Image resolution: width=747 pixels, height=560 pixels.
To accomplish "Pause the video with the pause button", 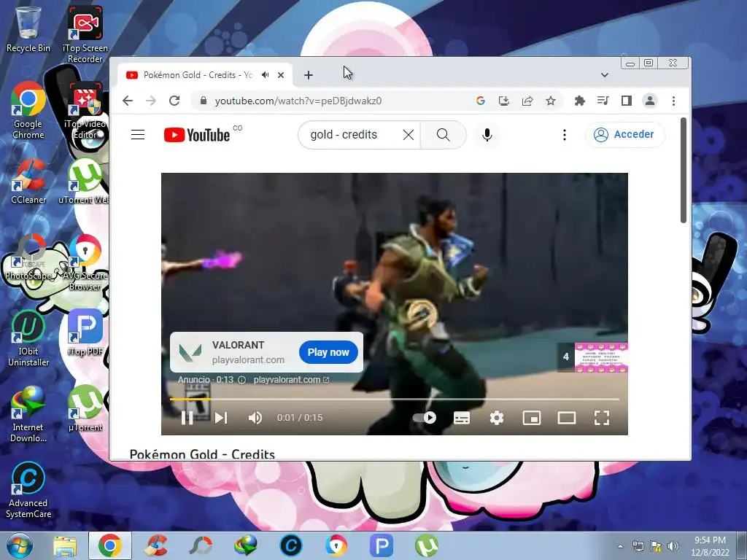I will 187,418.
